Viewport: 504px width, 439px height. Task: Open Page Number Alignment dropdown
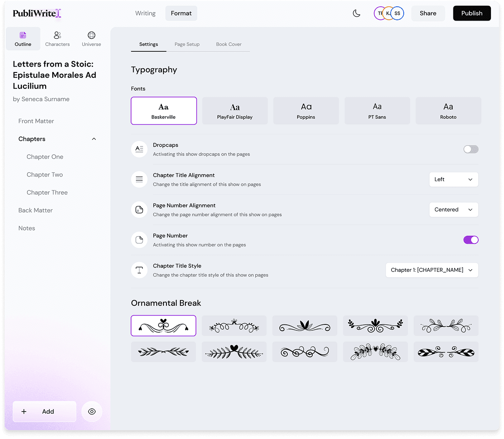pyautogui.click(x=453, y=210)
